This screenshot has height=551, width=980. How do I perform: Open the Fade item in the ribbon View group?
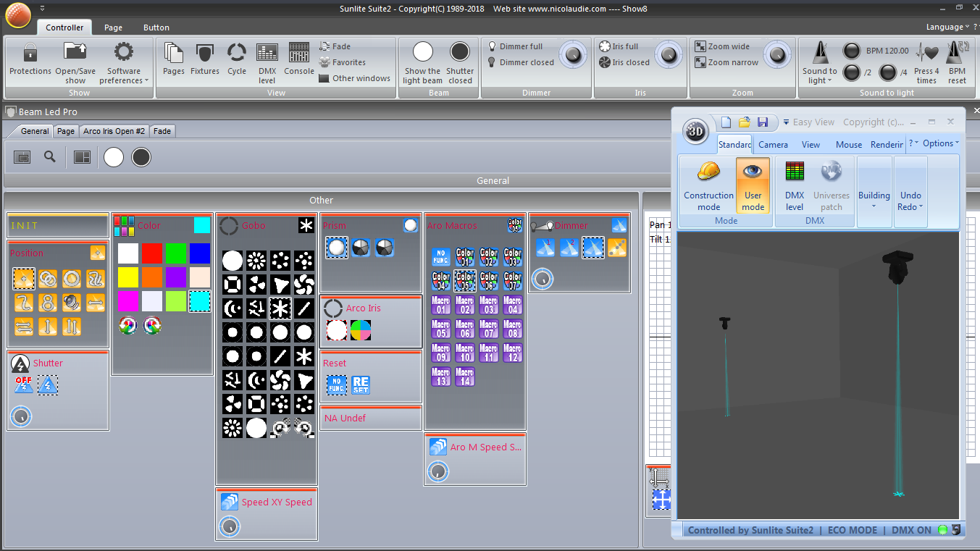335,46
